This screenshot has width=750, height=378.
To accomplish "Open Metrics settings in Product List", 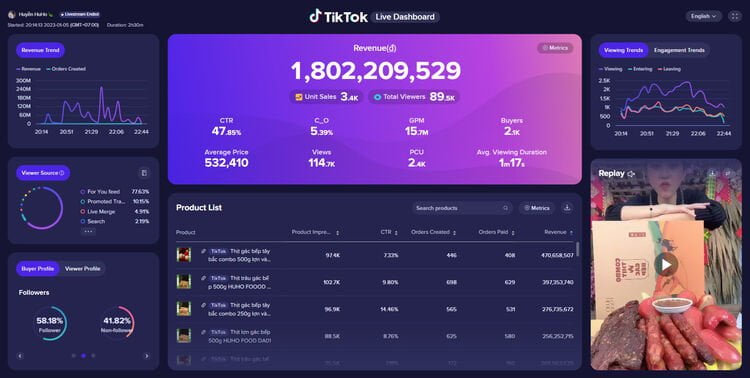I will pyautogui.click(x=537, y=208).
